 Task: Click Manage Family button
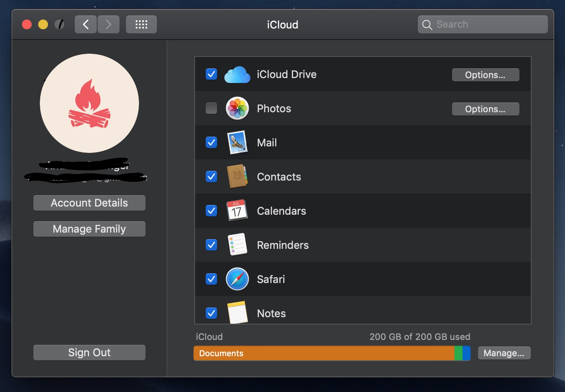click(x=89, y=229)
